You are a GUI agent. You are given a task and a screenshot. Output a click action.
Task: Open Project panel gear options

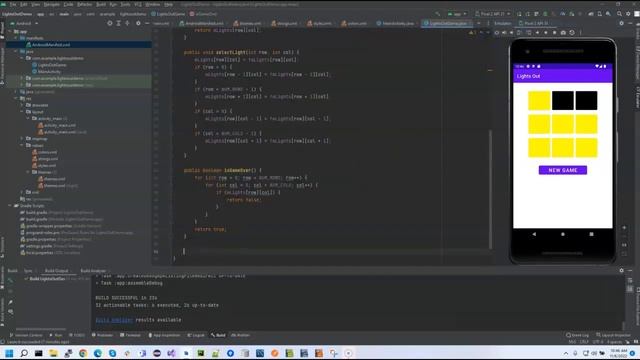(138, 23)
